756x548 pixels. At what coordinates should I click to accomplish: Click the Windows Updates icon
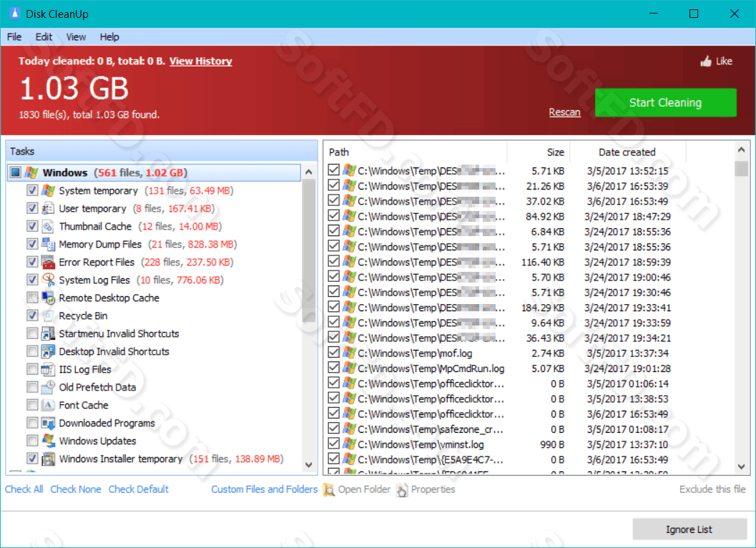(x=48, y=441)
